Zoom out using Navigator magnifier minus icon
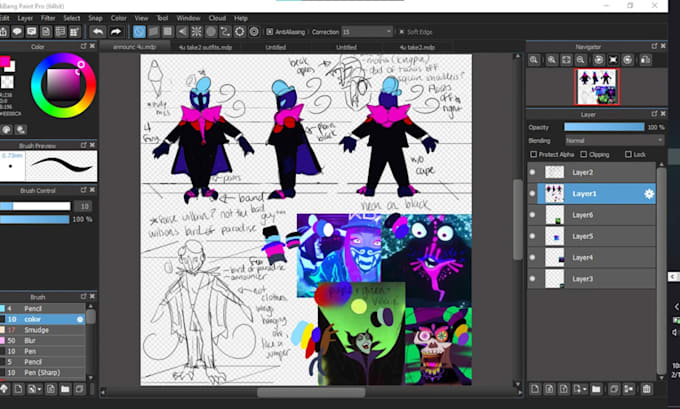680x409 pixels. 580,60
